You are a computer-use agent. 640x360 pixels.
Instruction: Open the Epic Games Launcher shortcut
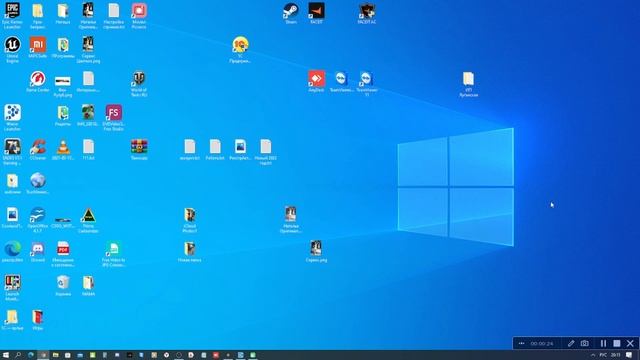tap(12, 15)
